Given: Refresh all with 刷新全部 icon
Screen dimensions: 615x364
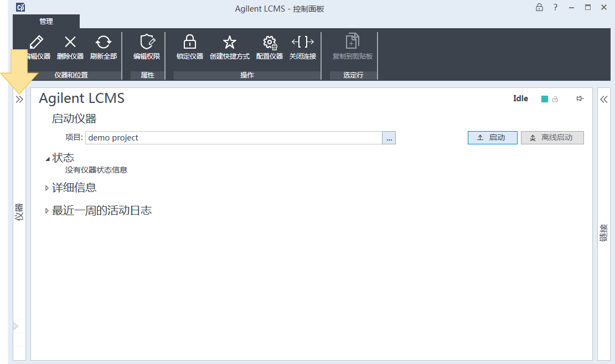Looking at the screenshot, I should [x=104, y=42].
